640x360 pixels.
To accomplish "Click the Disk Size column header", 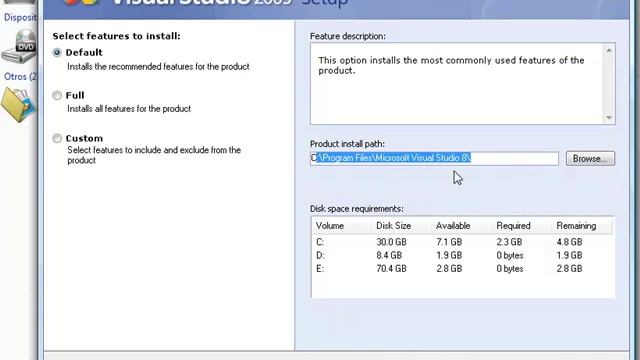I will tap(393, 226).
